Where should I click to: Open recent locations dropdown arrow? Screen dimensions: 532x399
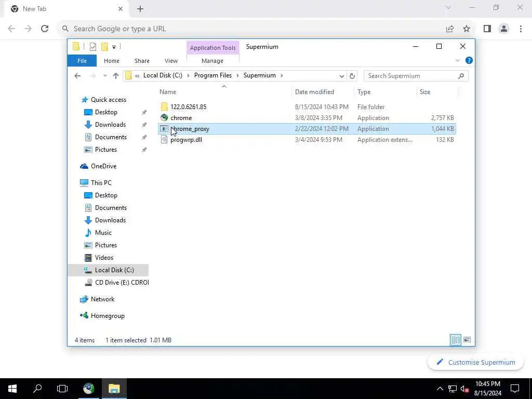point(105,76)
